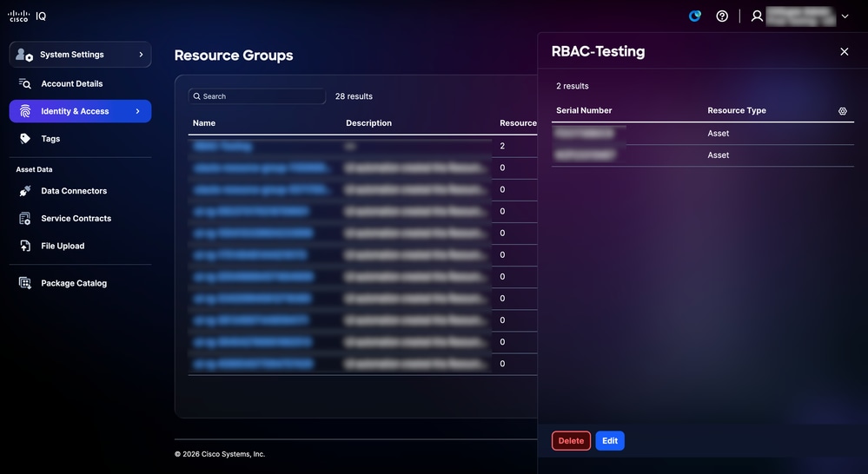Click the Package Catalog icon

[x=25, y=283]
